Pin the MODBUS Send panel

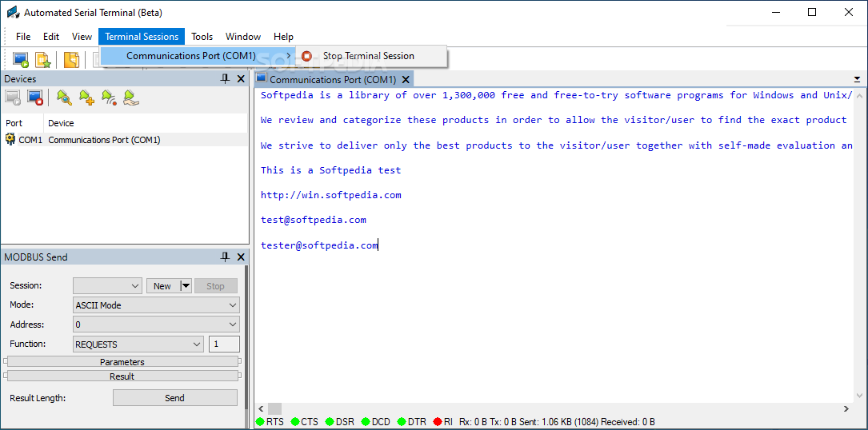(x=225, y=257)
